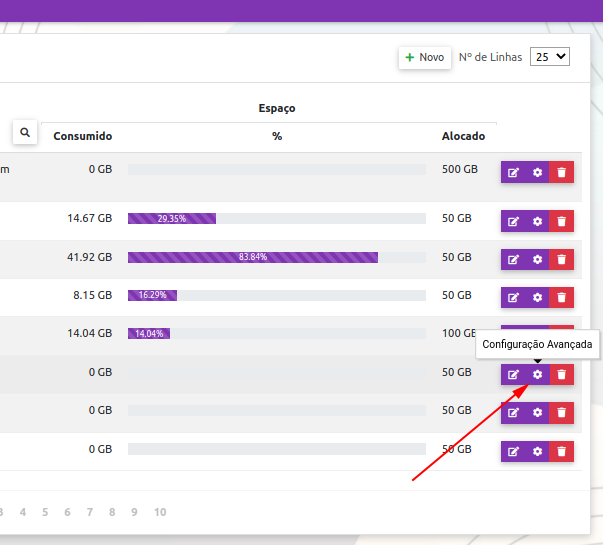Viewport: 603px width, 545px height.
Task: Open advanced settings for the 41.92 GB row
Action: point(537,259)
